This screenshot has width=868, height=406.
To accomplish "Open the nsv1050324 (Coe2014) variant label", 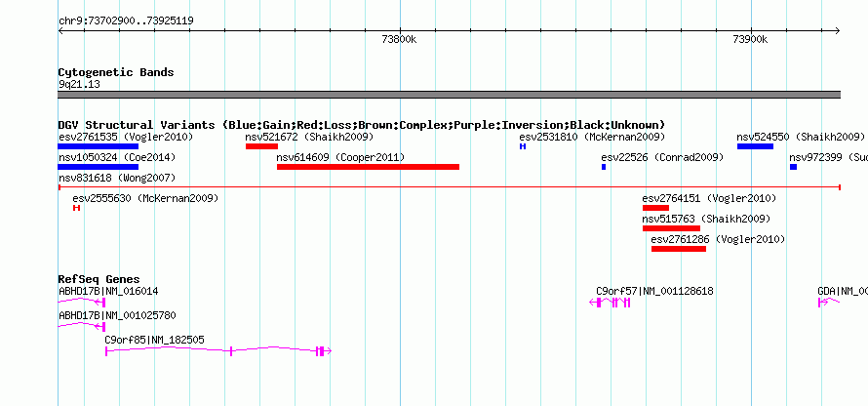I will (x=117, y=158).
